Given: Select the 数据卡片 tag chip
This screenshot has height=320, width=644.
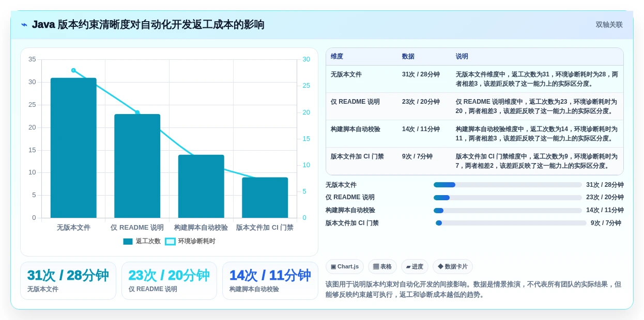Looking at the screenshot, I should 453,267.
